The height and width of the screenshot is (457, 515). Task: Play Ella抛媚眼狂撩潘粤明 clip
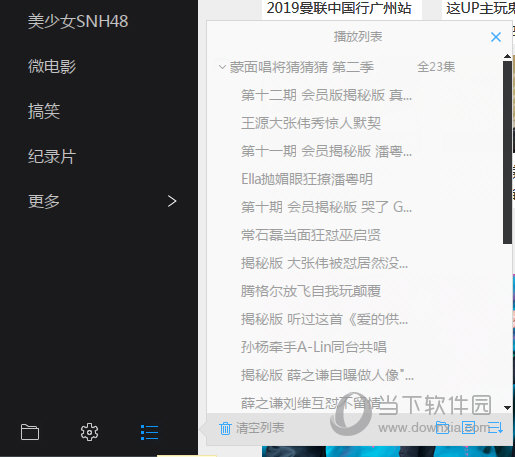pyautogui.click(x=307, y=179)
